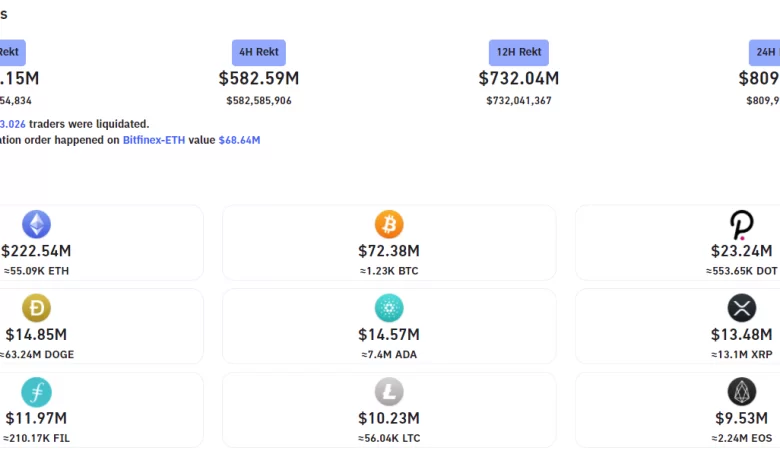Select the 4H Rekt badge

pos(259,52)
